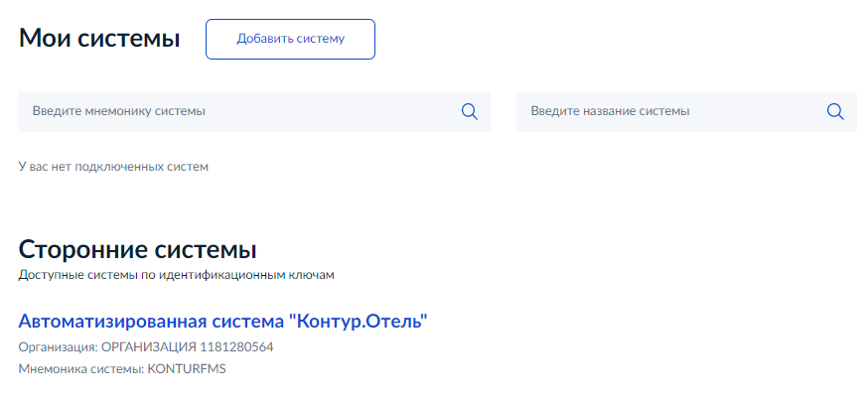The height and width of the screenshot is (400, 868).
Task: Click the quoted "Контур.Отель" name in link
Action: pyautogui.click(x=359, y=321)
